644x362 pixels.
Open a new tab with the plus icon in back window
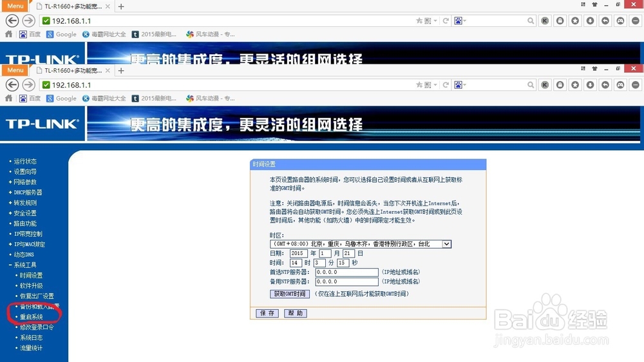pos(121,6)
